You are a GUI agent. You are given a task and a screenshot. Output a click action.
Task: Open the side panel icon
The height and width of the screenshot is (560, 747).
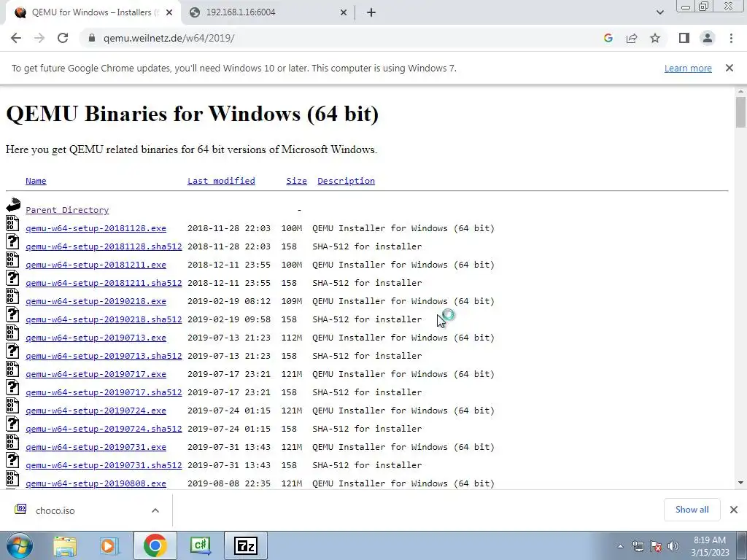(684, 38)
